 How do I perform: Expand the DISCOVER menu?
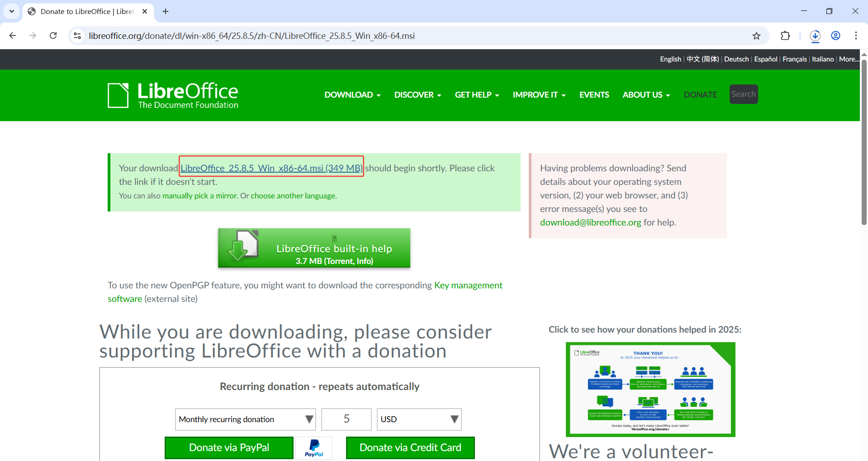(417, 95)
